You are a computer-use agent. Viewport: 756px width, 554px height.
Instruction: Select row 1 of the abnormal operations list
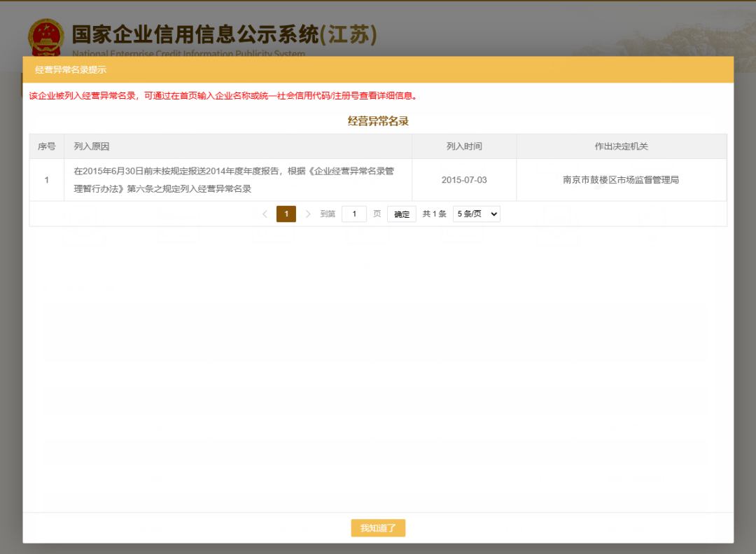click(46, 179)
